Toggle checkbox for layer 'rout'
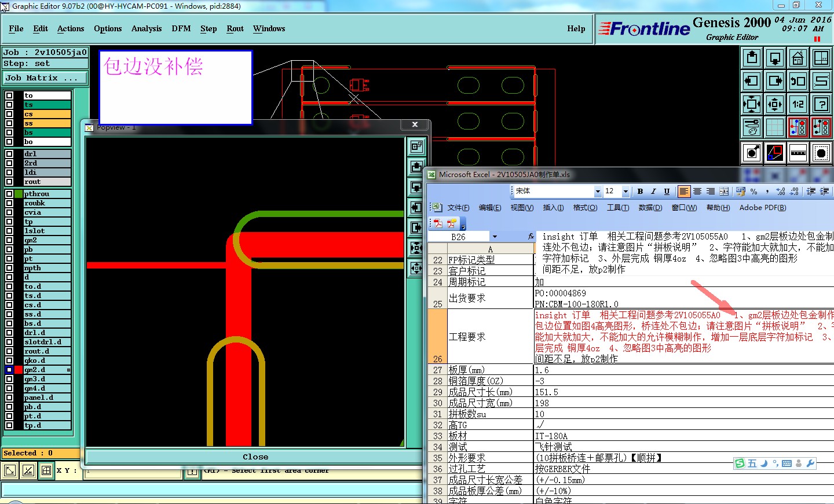 point(9,182)
